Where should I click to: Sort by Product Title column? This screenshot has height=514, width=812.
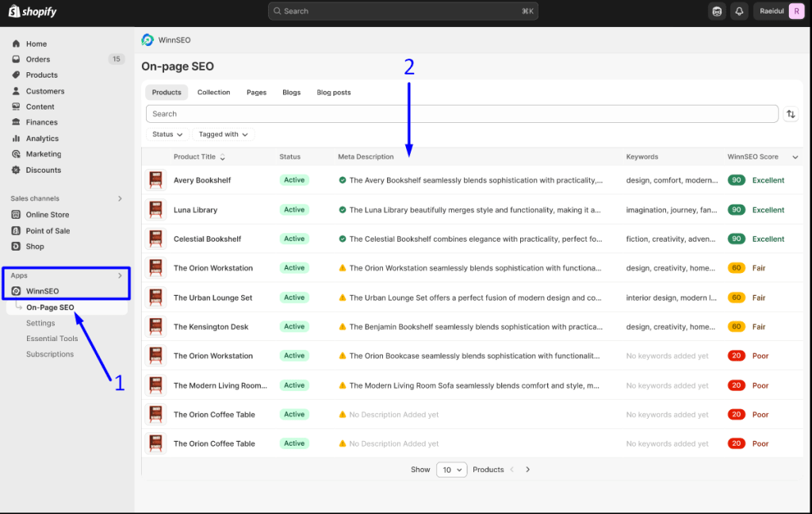(x=199, y=156)
